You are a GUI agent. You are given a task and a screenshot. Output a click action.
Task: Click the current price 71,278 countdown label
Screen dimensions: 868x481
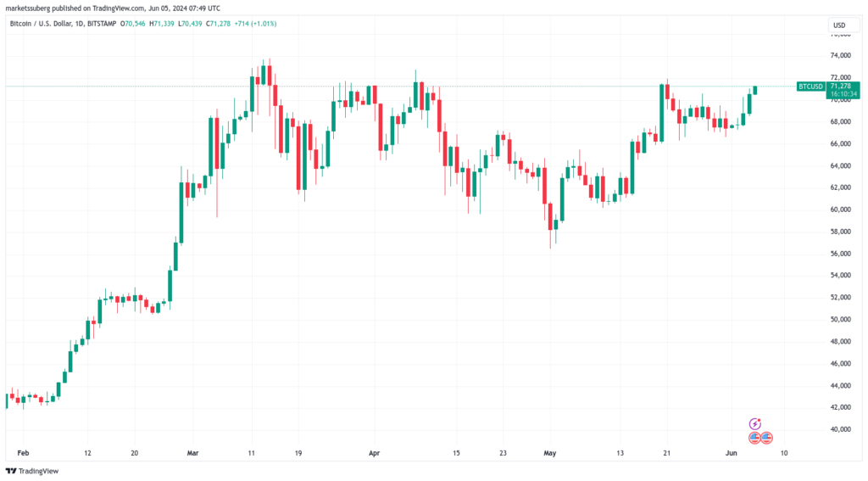coord(843,90)
